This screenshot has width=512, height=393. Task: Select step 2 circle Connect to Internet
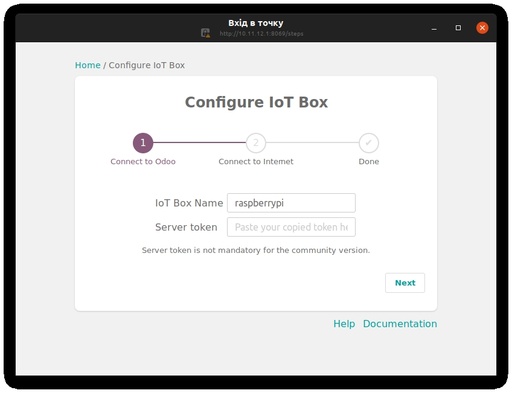tap(256, 143)
